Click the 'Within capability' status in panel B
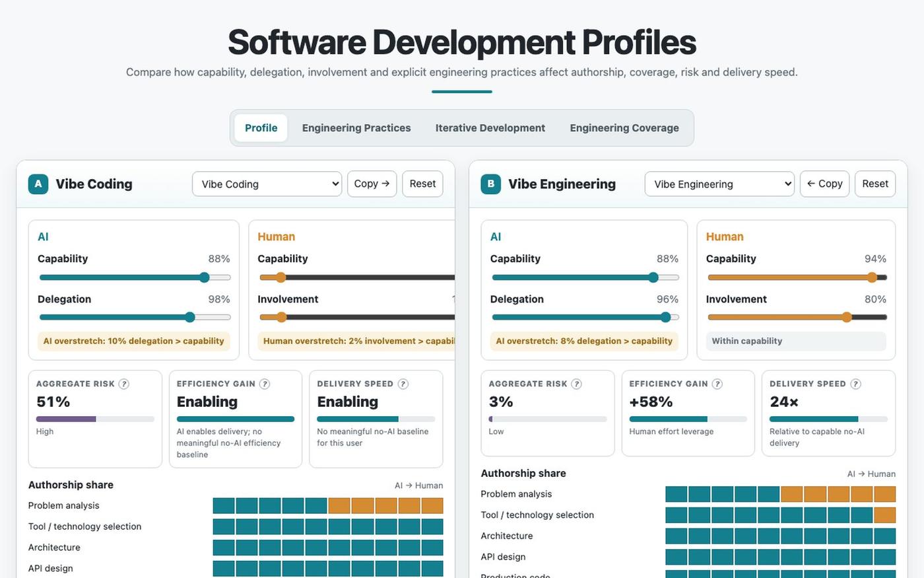Image resolution: width=924 pixels, height=578 pixels. 796,341
